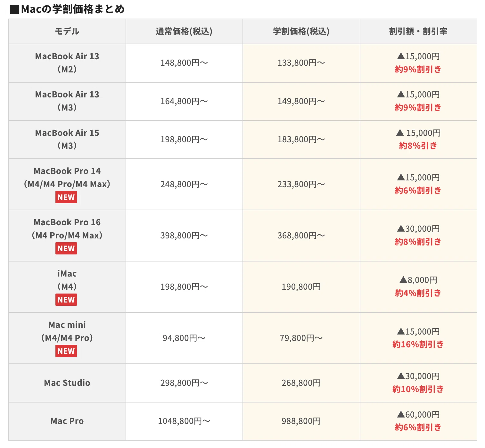Click the NEW badge under iMac (M4)
Image resolution: width=485 pixels, height=448 pixels.
coord(66,300)
